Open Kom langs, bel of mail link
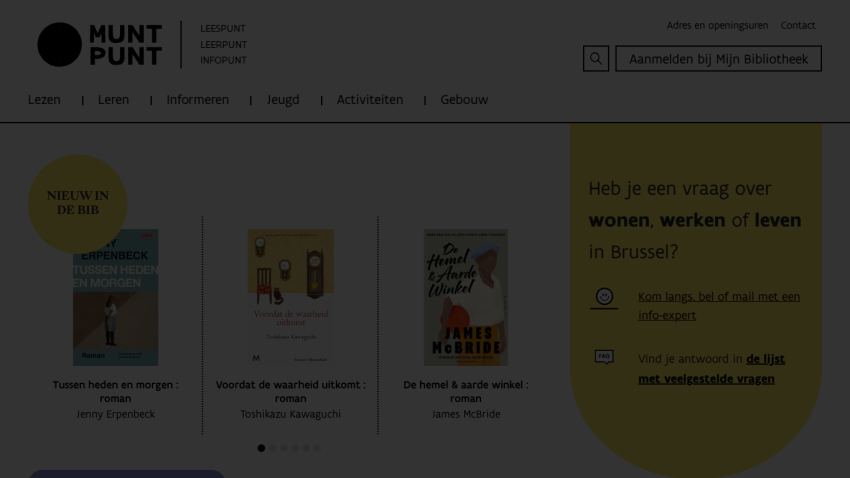This screenshot has height=478, width=850. click(719, 306)
